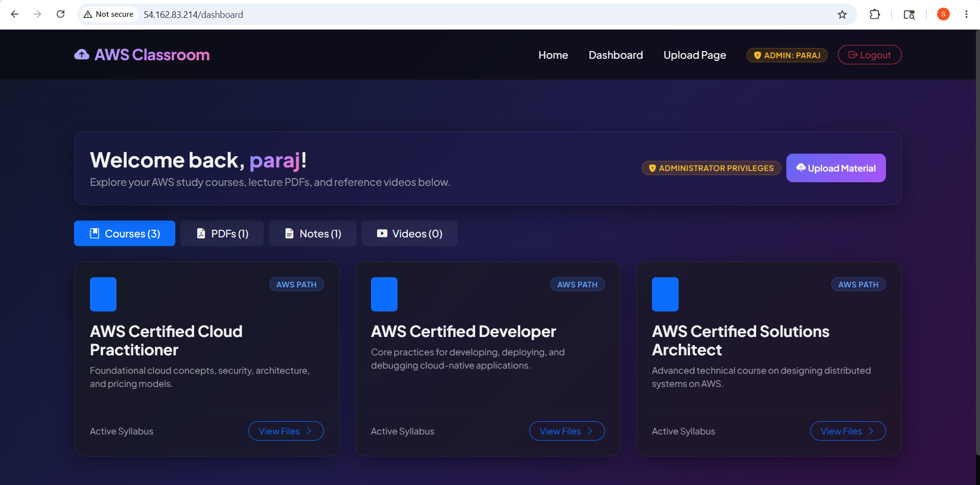The height and width of the screenshot is (485, 980).
Task: Click the AWS Certified Cloud Practitioner title
Action: pos(166,341)
